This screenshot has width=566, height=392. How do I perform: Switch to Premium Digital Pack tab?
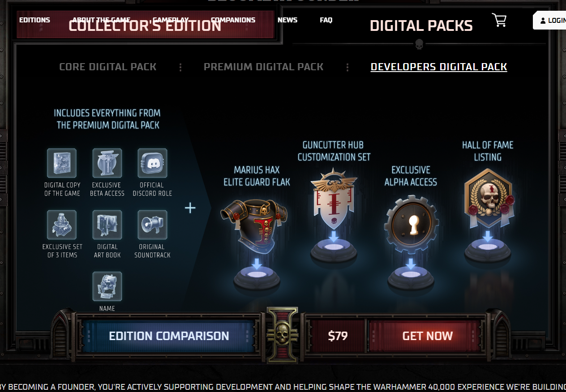click(x=263, y=67)
